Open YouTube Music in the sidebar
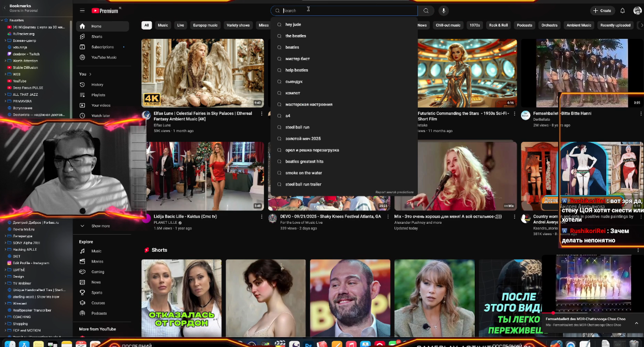Viewport: 644px width, 347px height. pyautogui.click(x=104, y=57)
